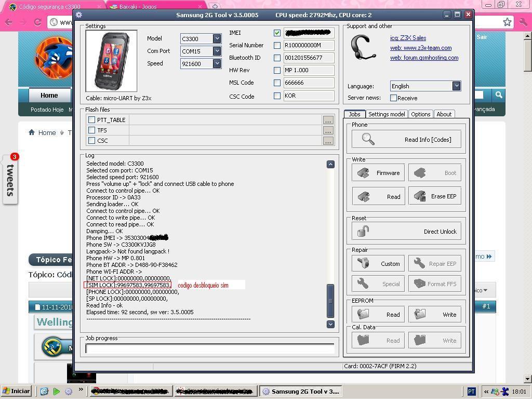The width and height of the screenshot is (532, 404).
Task: Switch to the Jobs tab
Action: [354, 114]
